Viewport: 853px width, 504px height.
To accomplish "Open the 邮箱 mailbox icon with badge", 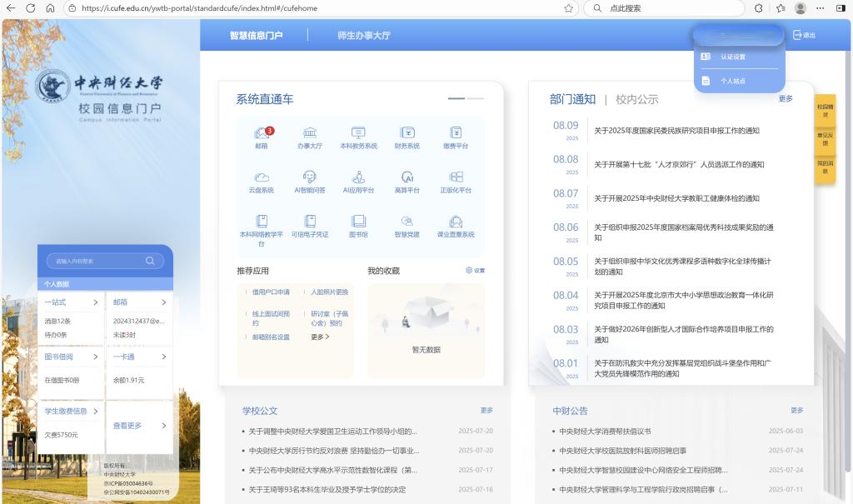I will pyautogui.click(x=262, y=133).
